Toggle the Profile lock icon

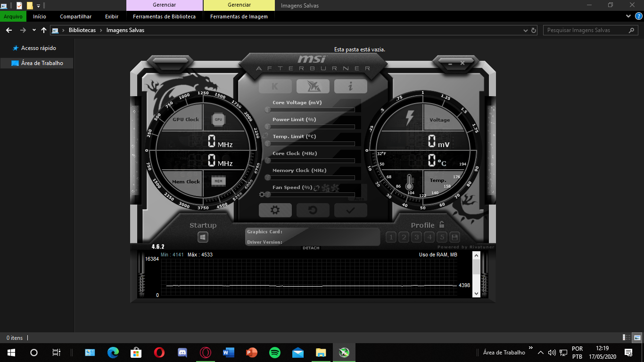(x=442, y=225)
